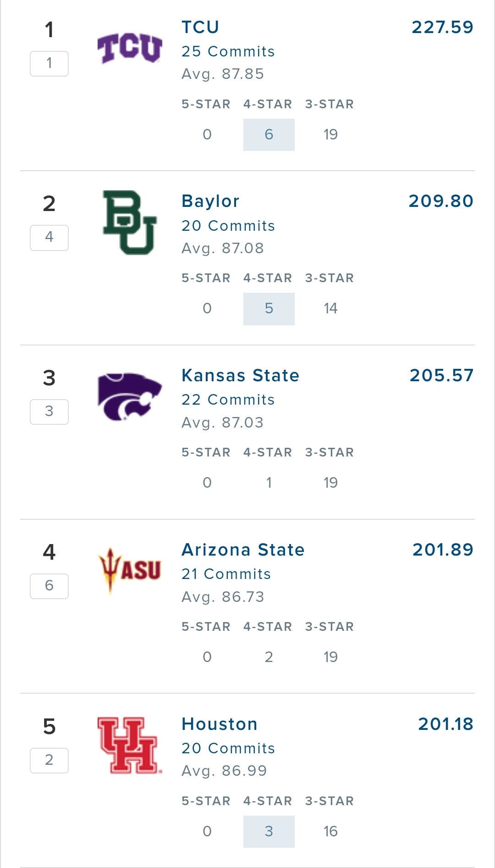Open the Baylor team name link
495x868 pixels.
[210, 201]
